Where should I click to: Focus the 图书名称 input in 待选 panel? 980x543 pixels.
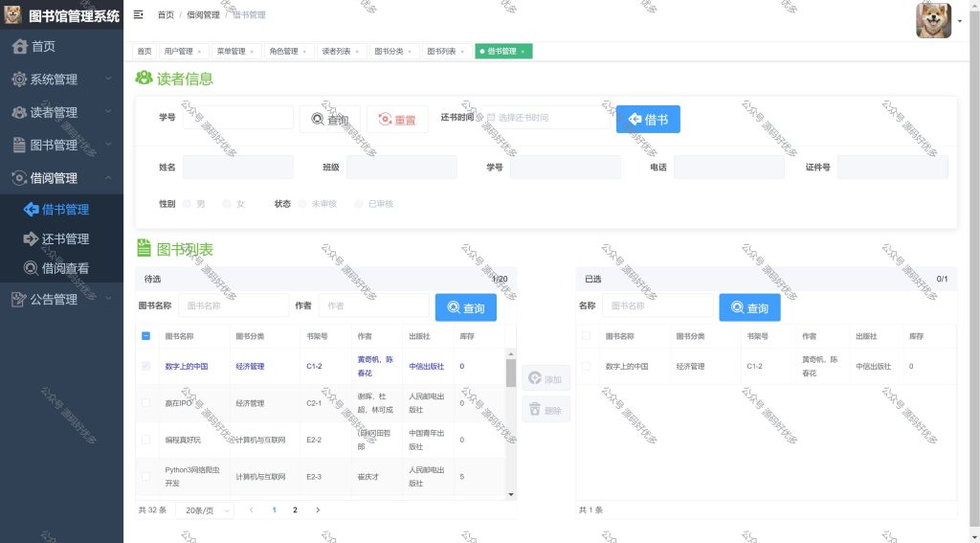(x=234, y=305)
